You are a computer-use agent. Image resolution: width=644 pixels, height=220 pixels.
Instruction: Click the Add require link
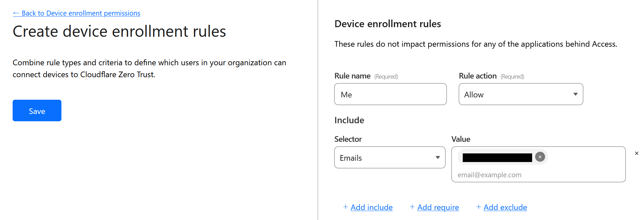(438, 207)
